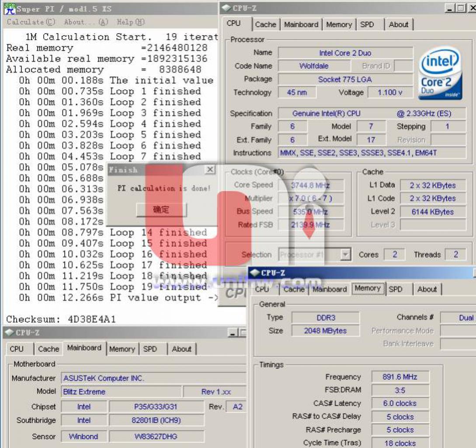The height and width of the screenshot is (448, 476).
Task: Click the Voltage value 1.100 v
Action: pos(390,92)
